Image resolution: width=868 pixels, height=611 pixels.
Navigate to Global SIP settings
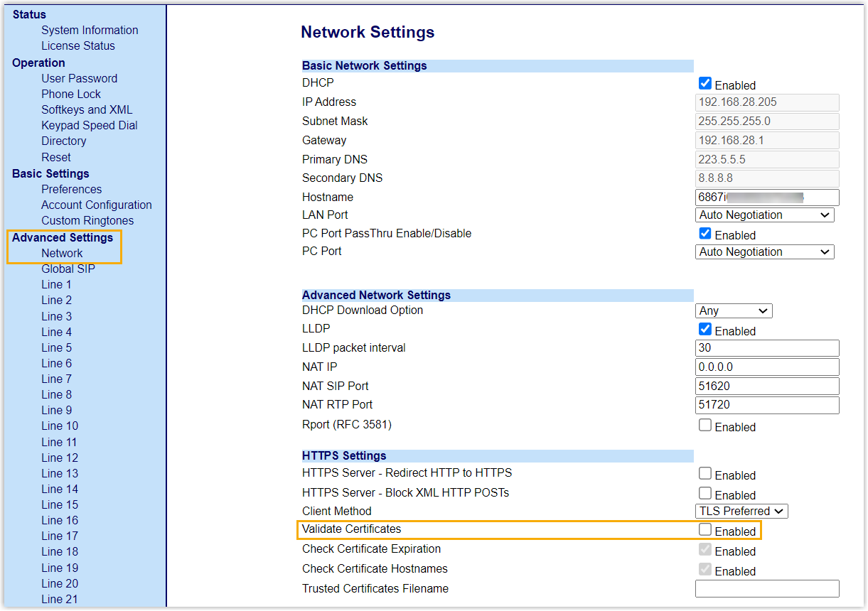coord(68,269)
